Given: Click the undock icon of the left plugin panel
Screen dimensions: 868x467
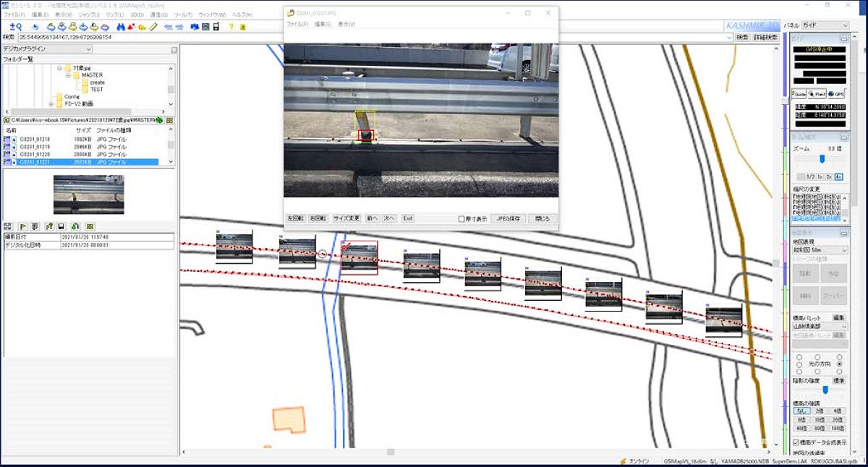Looking at the screenshot, I should pos(174,49).
